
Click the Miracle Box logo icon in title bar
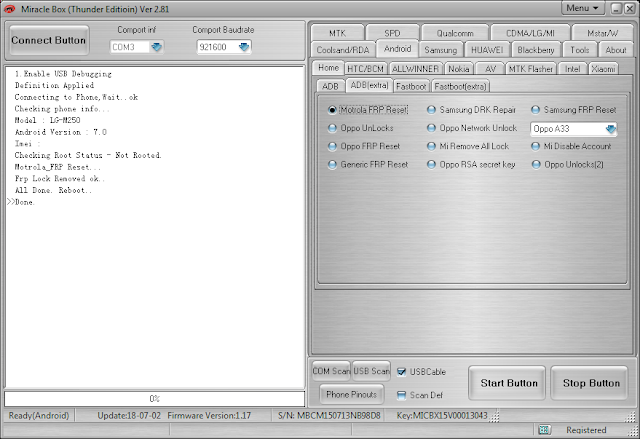[x=9, y=9]
